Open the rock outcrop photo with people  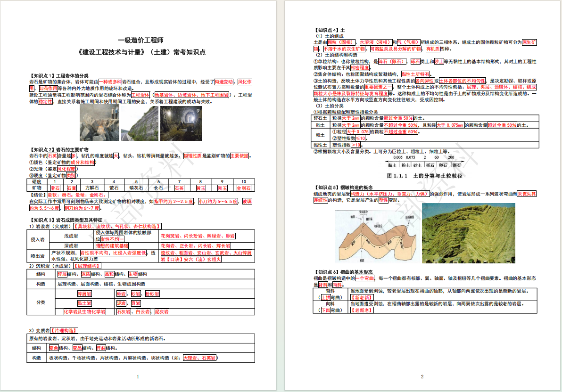[99, 123]
